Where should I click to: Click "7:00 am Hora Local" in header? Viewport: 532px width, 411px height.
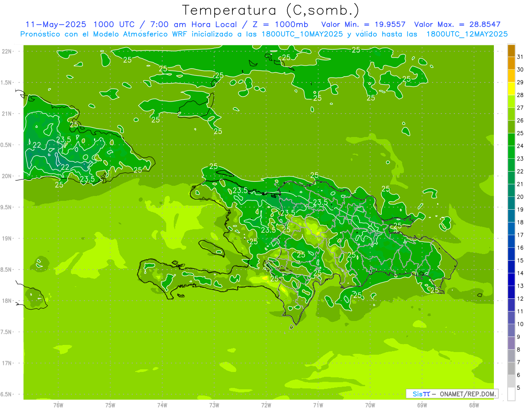coord(193,24)
